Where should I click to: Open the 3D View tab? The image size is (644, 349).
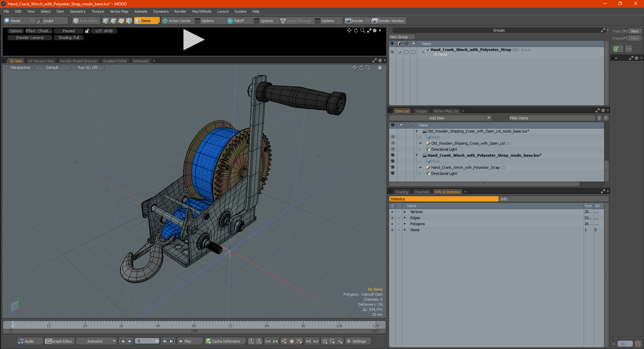[16, 61]
